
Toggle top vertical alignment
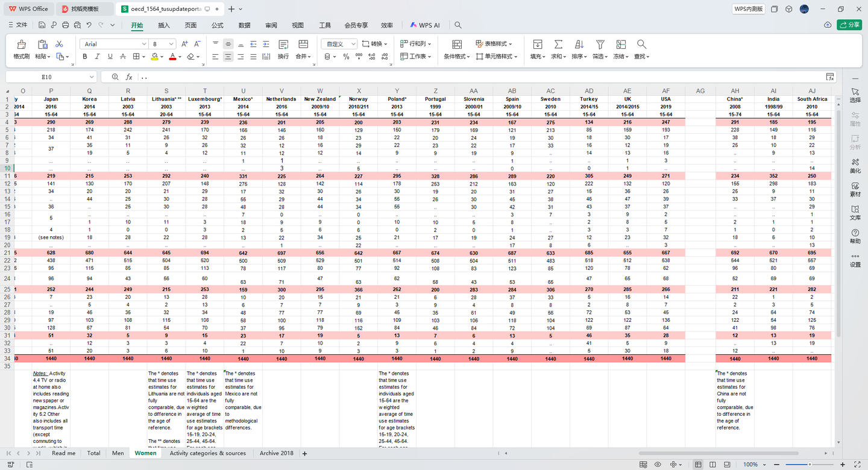pyautogui.click(x=215, y=44)
